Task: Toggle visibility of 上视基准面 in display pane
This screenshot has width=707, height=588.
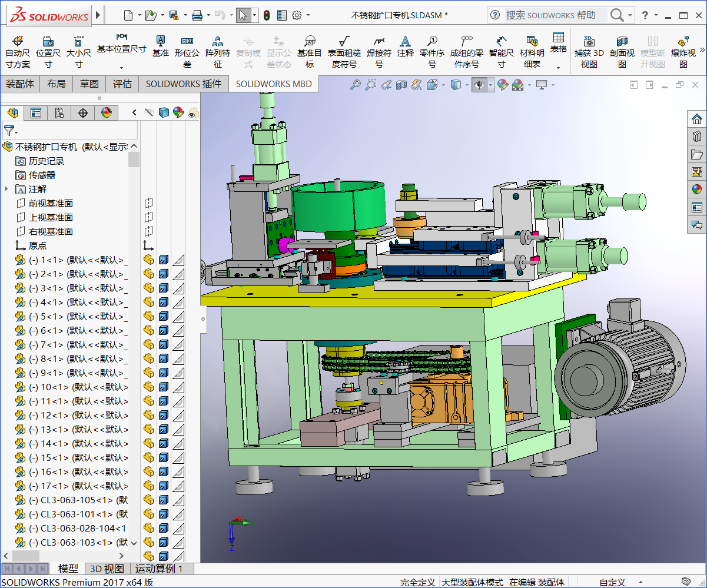Action: click(x=148, y=217)
